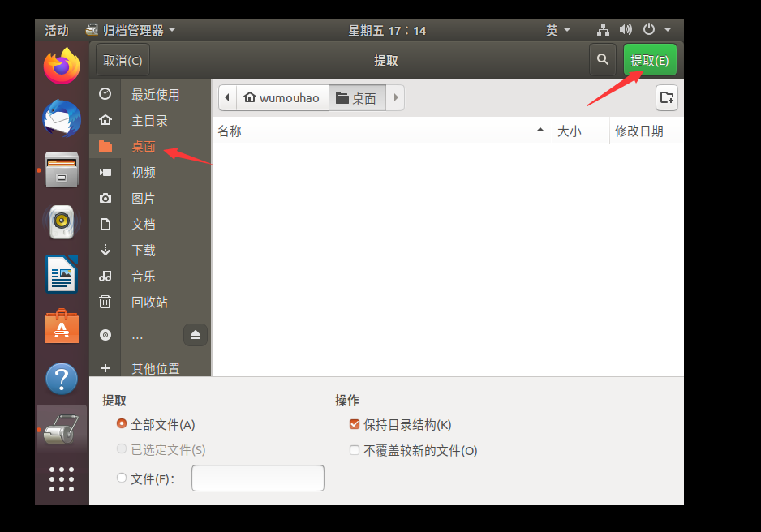Click 活动 activities in top bar

(57, 30)
